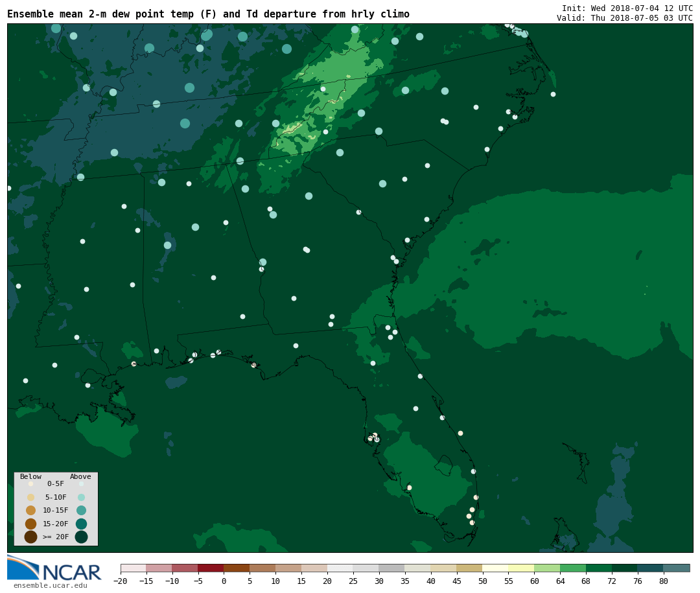Image resolution: width=700 pixels, height=593 pixels.
Task: Click the '68' colorbar tick label
Action: [586, 581]
